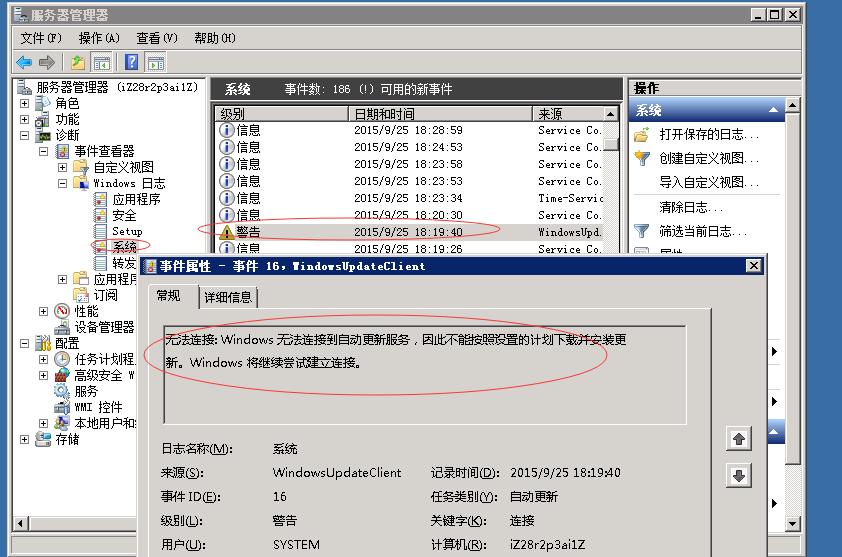Sort by the 级别 column header
The image size is (842, 557).
tap(282, 114)
